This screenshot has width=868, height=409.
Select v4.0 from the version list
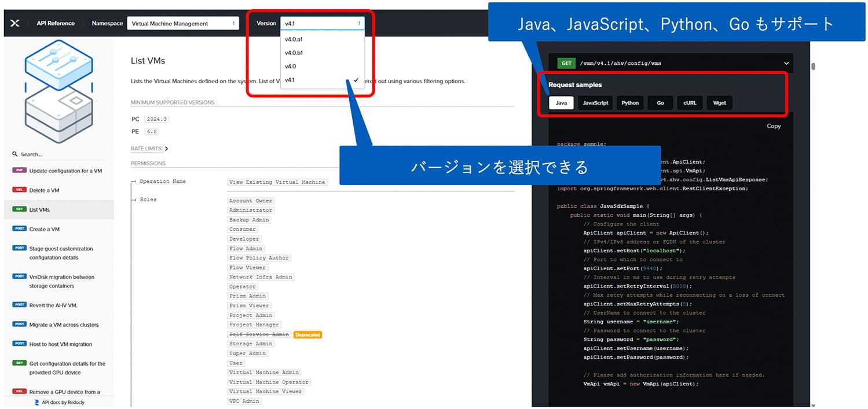(x=290, y=66)
